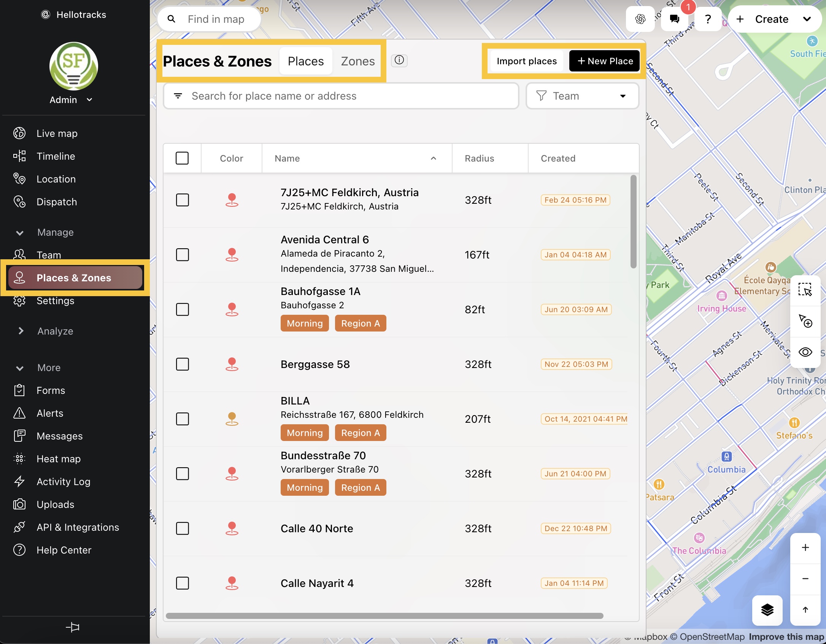Click the info icon next to Places & Zones
Viewport: 826px width, 644px height.
[399, 60]
